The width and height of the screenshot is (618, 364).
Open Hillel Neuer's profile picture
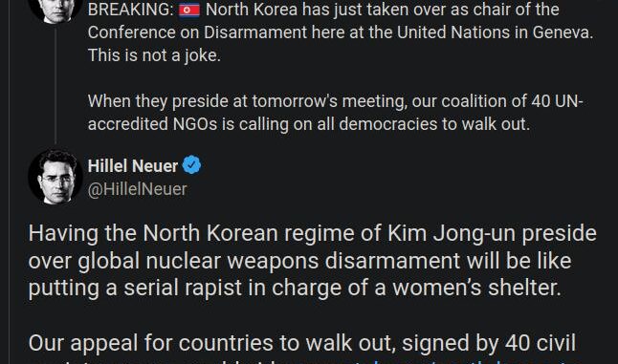(55, 177)
